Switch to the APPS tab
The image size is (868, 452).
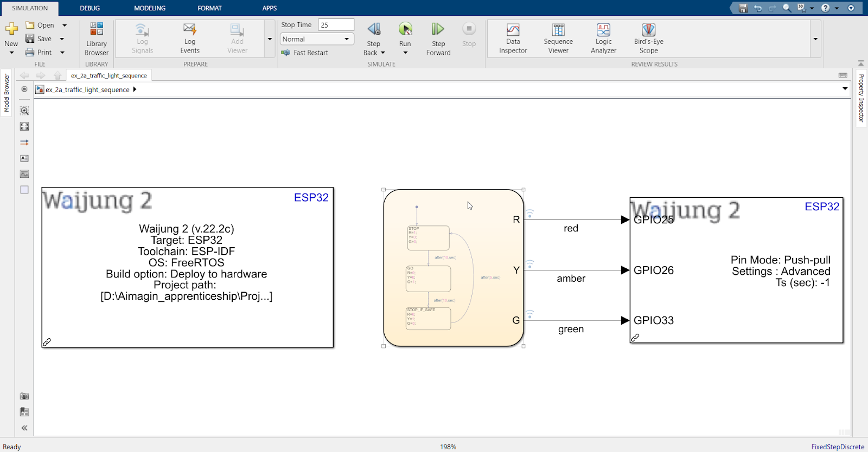click(x=270, y=8)
